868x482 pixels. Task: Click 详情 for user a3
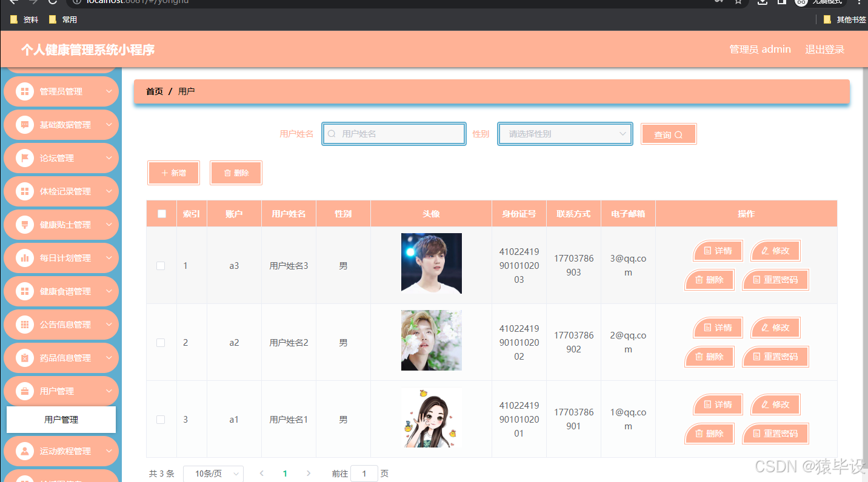tap(718, 251)
